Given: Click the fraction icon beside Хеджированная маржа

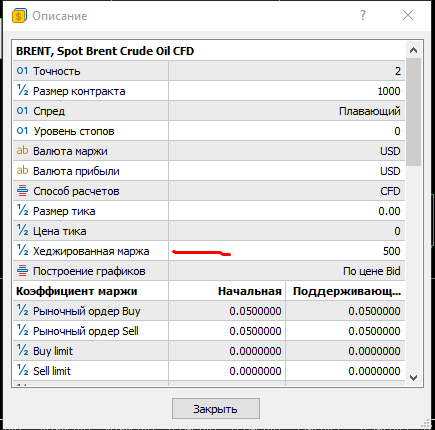Looking at the screenshot, I should point(22,250).
